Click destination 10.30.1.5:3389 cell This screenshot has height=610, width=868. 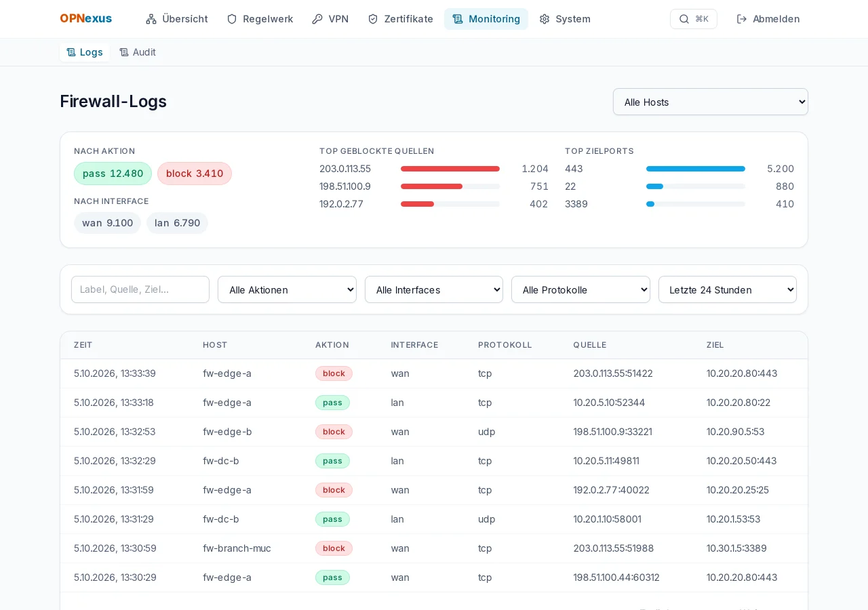(x=736, y=548)
